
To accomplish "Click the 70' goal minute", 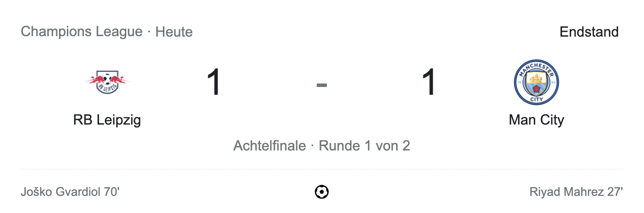I will 112,192.
